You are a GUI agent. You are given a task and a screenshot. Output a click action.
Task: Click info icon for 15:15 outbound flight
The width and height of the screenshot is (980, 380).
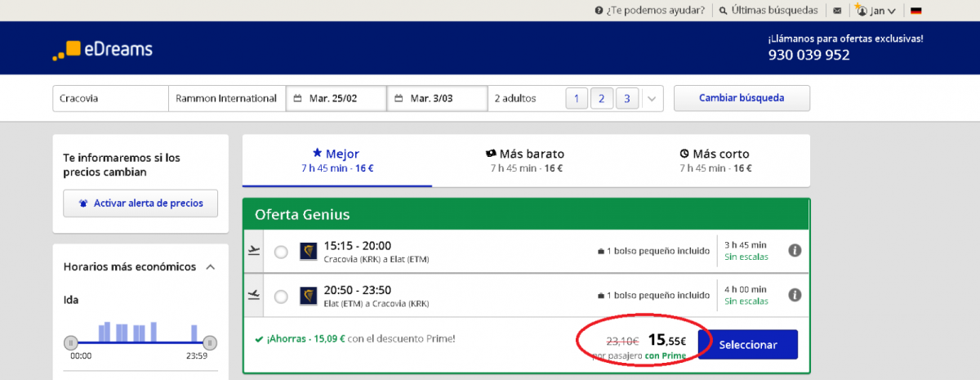[x=794, y=251]
